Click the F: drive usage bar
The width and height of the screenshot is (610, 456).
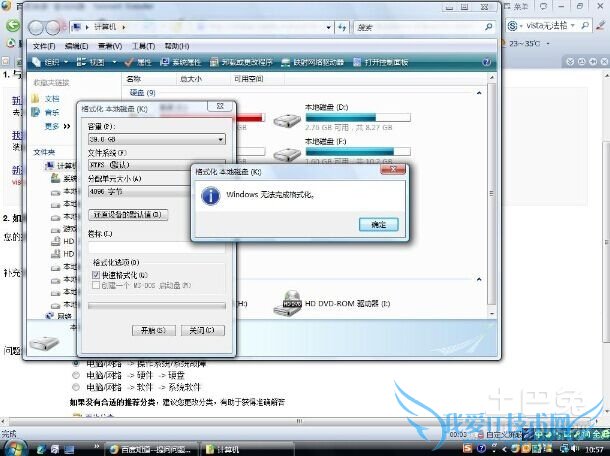coord(358,151)
